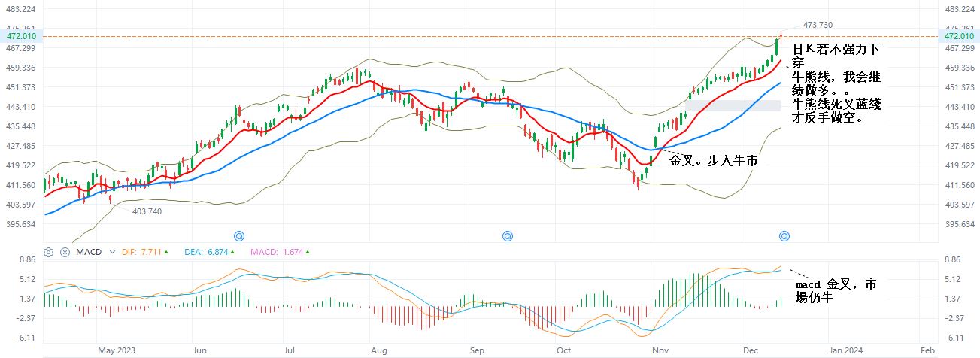Click the 419.522 price level on right axis
The height and width of the screenshot is (358, 980).
(x=959, y=165)
